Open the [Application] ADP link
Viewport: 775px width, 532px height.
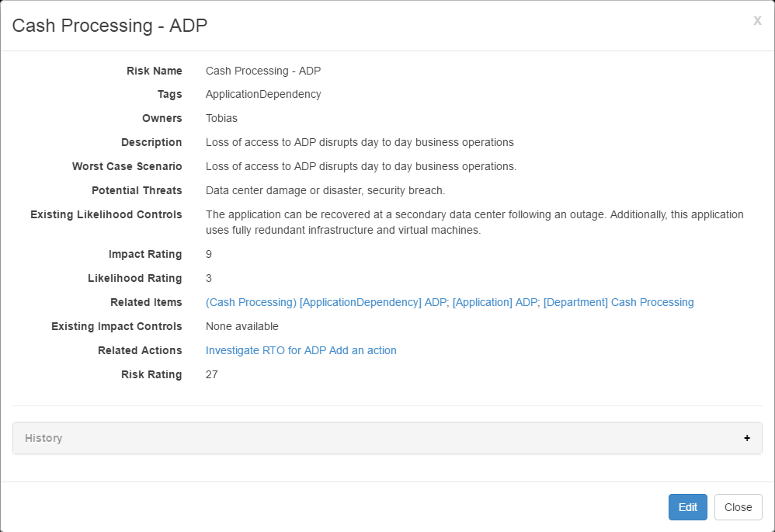(x=494, y=302)
